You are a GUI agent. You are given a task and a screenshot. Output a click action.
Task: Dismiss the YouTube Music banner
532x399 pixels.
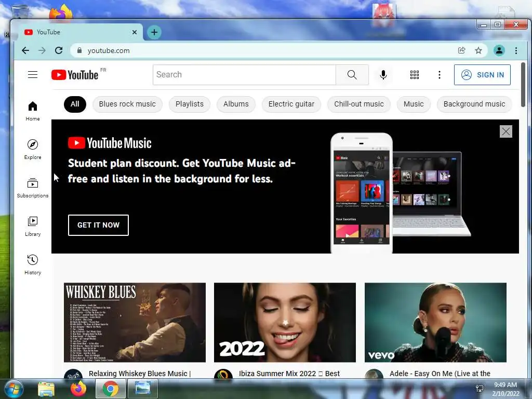[506, 131]
